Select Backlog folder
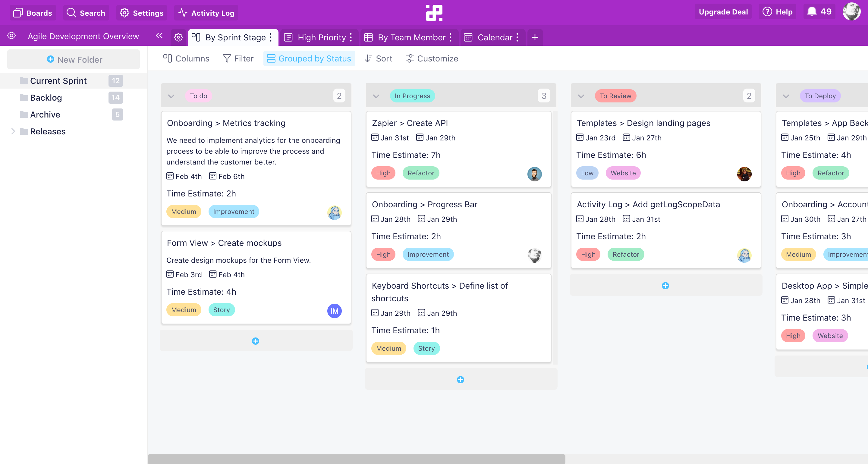 point(74,98)
